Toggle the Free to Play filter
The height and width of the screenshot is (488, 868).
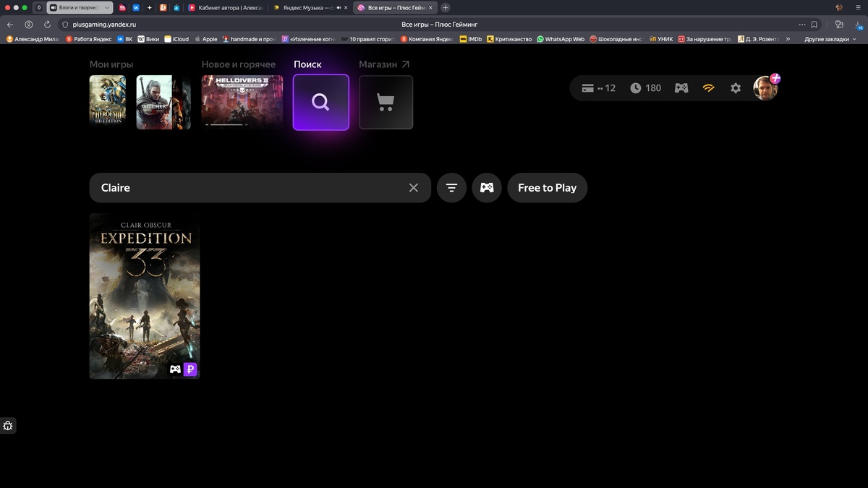coord(548,188)
